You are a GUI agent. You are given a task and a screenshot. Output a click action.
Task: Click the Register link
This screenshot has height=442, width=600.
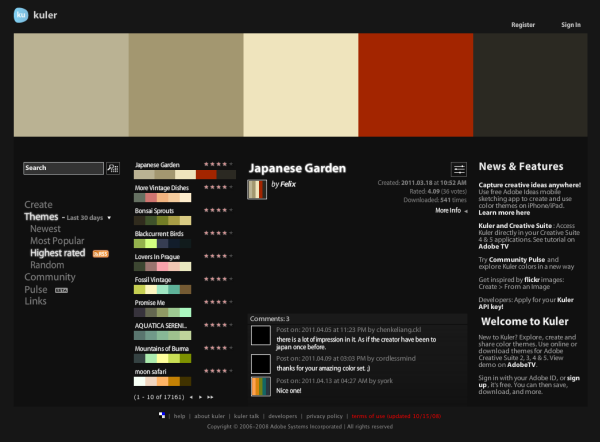(523, 25)
